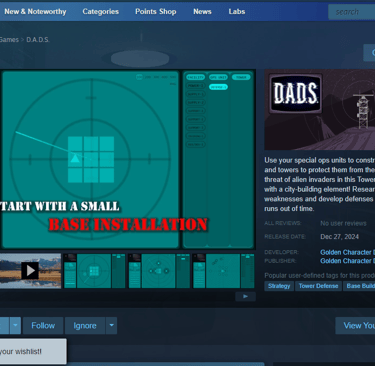375x366 pixels.
Task: Open the News tab
Action: (202, 12)
